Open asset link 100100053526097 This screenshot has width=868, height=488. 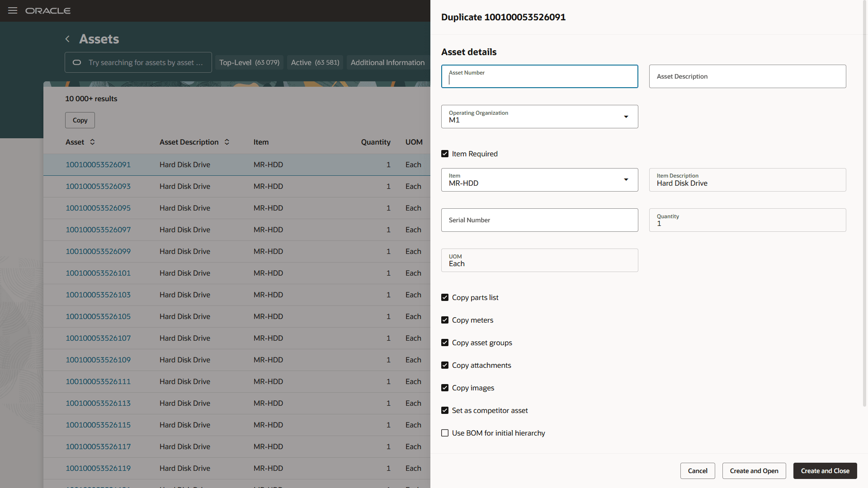pos(98,230)
